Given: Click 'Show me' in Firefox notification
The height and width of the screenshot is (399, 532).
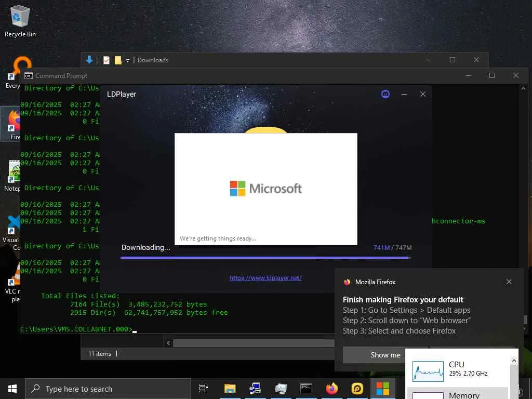Looking at the screenshot, I should coord(385,355).
